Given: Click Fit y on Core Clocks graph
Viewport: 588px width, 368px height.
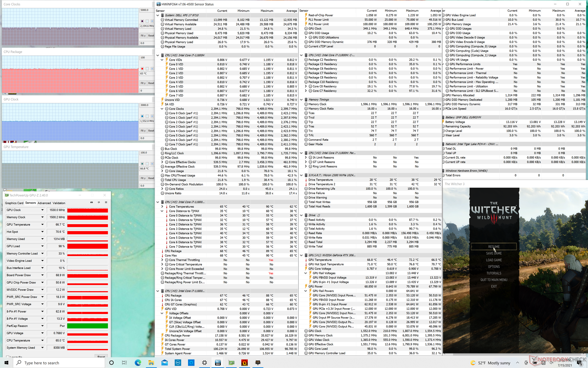Looking at the screenshot, I should 143,36.
